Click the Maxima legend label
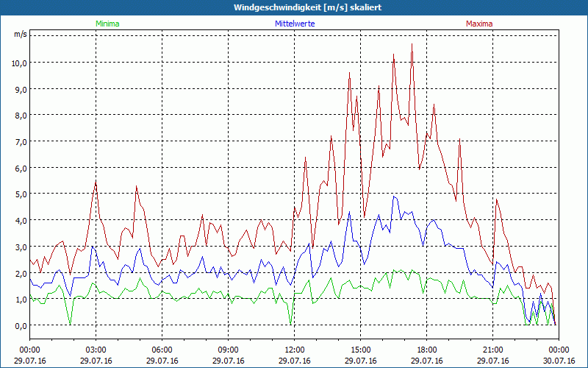This screenshot has width=588, height=368. [x=479, y=24]
